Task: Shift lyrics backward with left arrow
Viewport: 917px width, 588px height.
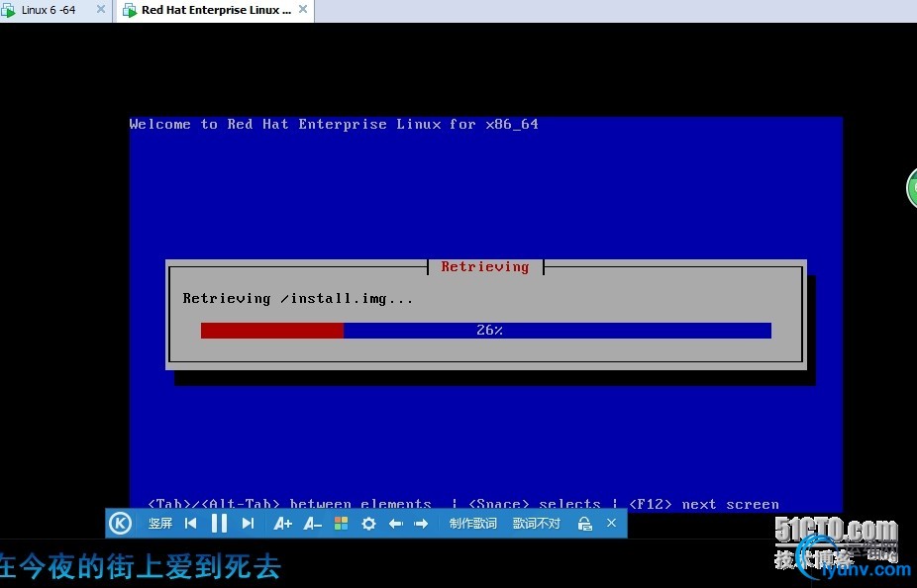Action: point(396,524)
